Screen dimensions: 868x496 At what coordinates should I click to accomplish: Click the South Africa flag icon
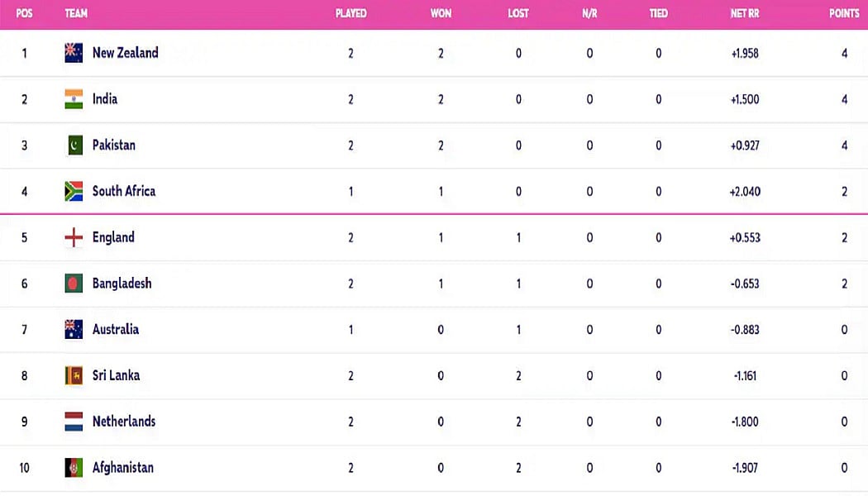[74, 191]
